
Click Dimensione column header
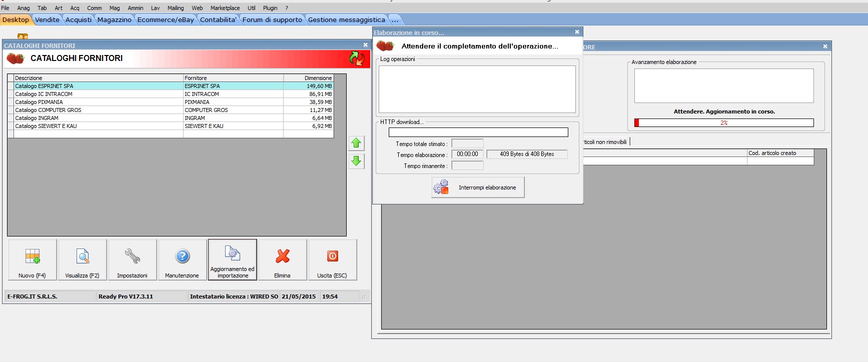pos(308,78)
